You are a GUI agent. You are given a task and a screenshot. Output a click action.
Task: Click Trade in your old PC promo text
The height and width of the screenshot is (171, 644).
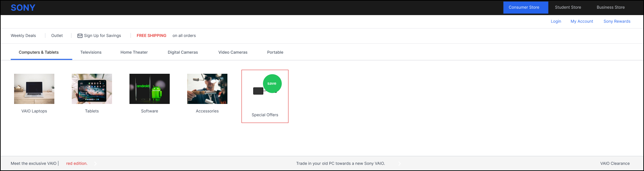point(340,164)
